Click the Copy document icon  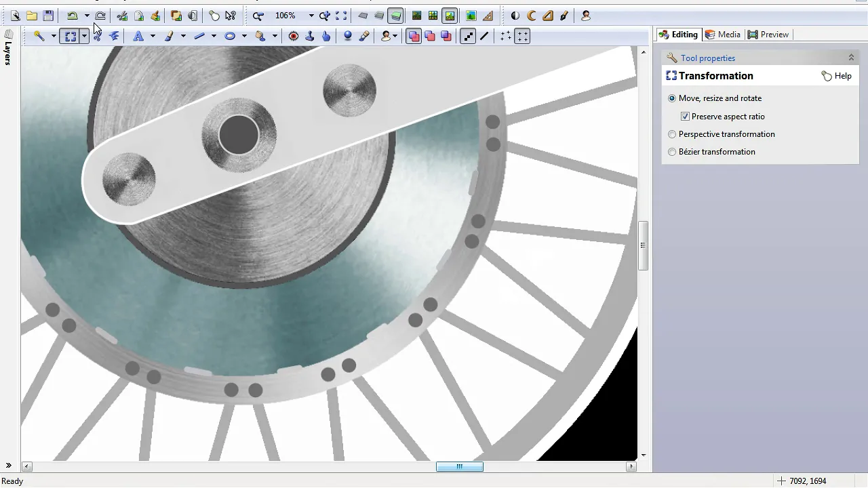138,16
